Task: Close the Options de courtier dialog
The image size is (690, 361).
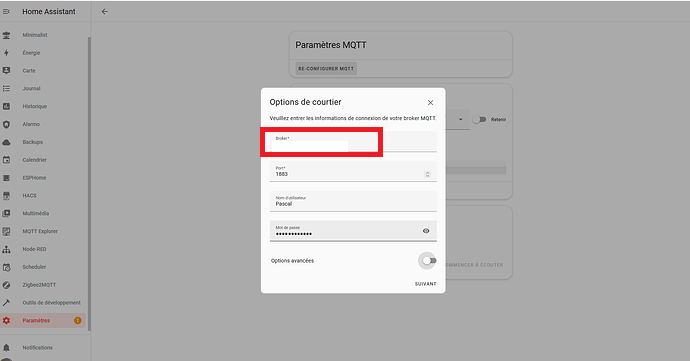Action: pos(430,103)
